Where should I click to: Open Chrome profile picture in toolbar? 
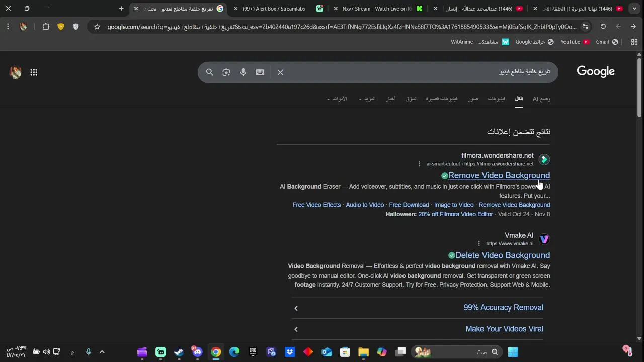point(23,27)
